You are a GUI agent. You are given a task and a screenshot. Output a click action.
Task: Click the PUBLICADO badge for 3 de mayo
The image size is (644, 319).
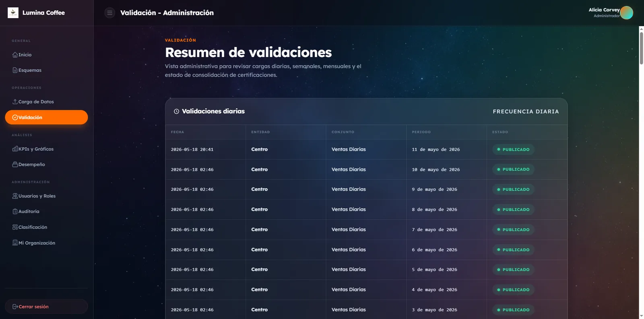click(513, 310)
